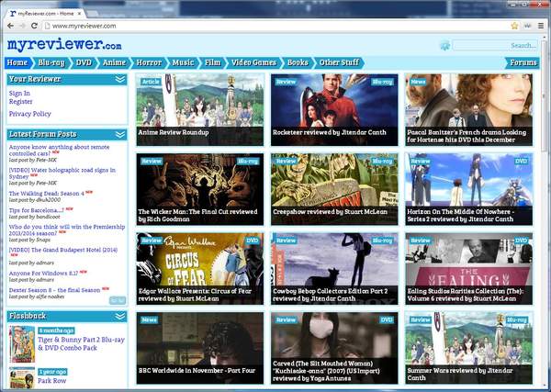Open the Rocketeer review tile
Screen dimensions: 551x392
pyautogui.click(x=334, y=109)
